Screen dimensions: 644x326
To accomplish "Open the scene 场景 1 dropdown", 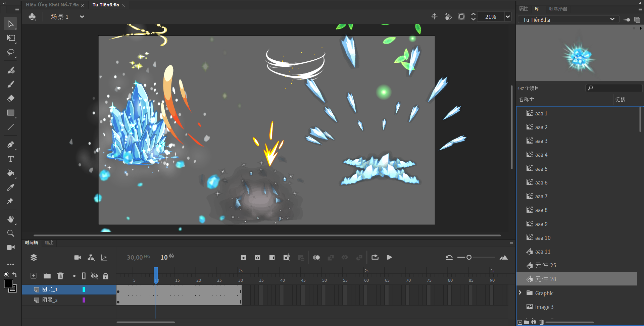I will pyautogui.click(x=82, y=17).
